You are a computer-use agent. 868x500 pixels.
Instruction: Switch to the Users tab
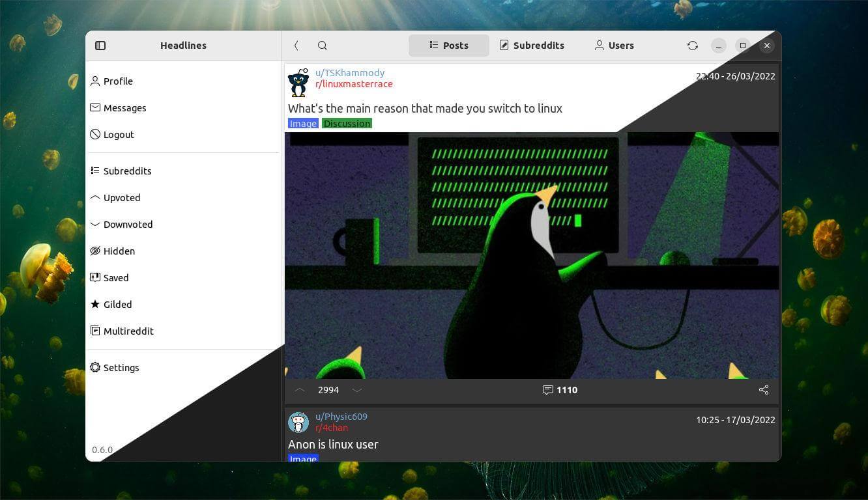614,46
